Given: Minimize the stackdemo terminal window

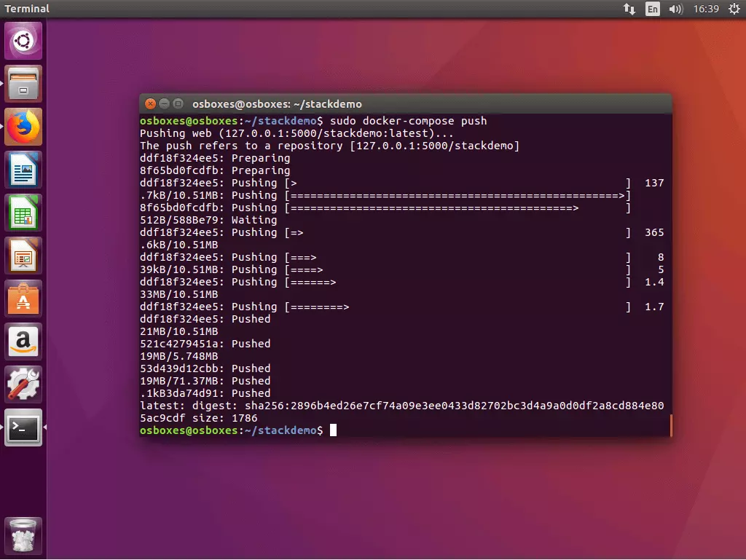Looking at the screenshot, I should (164, 103).
